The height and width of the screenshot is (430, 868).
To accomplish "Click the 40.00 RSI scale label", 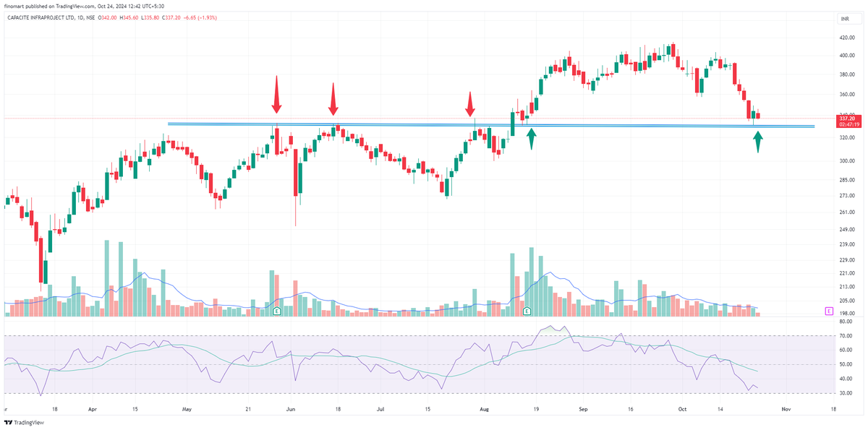I will point(845,379).
